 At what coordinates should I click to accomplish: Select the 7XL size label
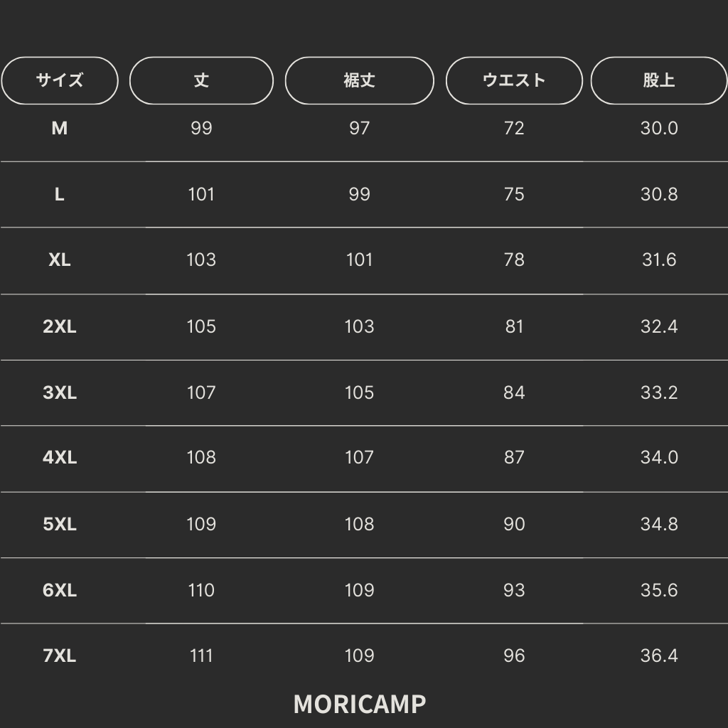pos(60,655)
